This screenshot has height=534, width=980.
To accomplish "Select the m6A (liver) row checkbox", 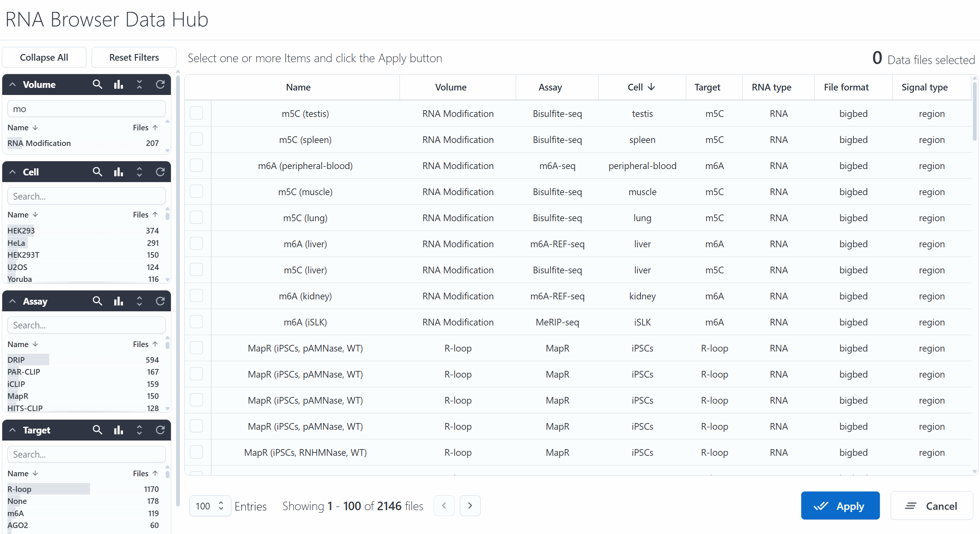I will tap(196, 244).
